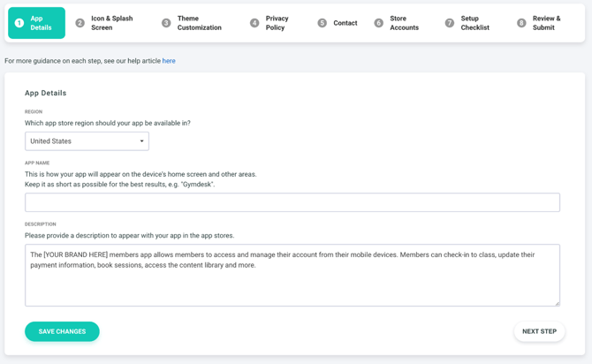Click the step 8 number circle icon
This screenshot has width=592, height=364.
tap(521, 23)
